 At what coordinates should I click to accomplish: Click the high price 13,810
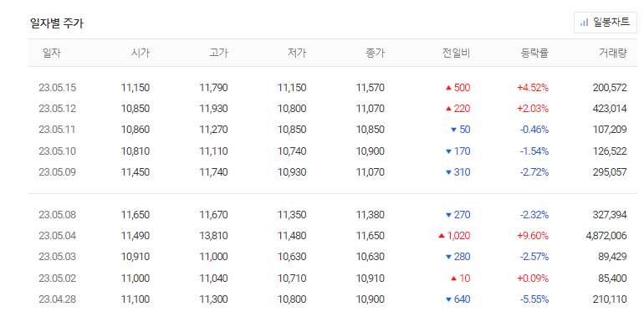(213, 236)
